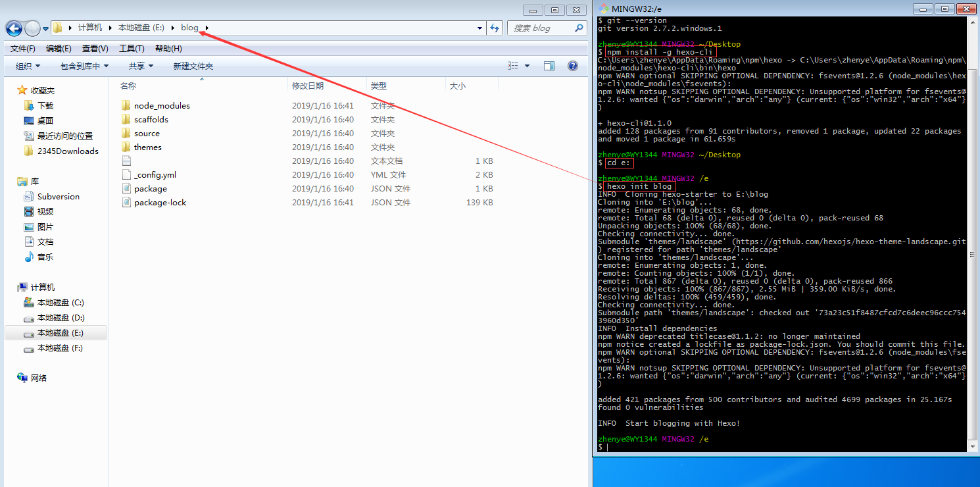
Task: Open the 包含到库中 dropdown
Action: pos(84,66)
